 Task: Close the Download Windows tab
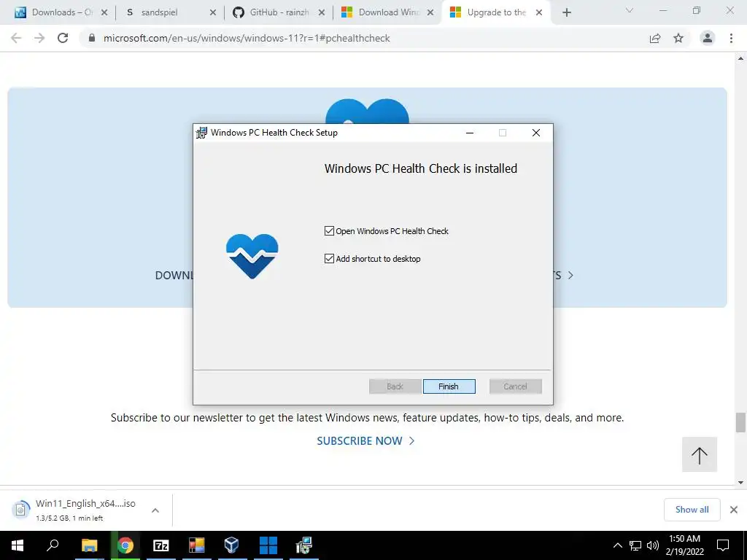pos(430,12)
